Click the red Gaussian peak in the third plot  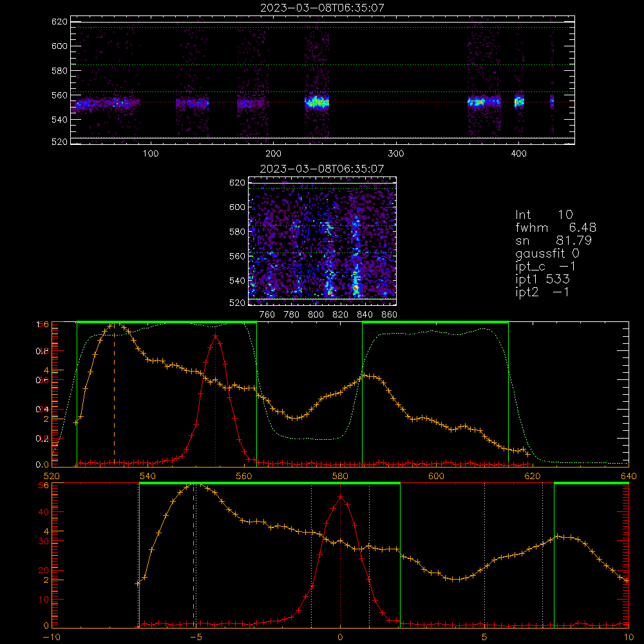(x=215, y=336)
